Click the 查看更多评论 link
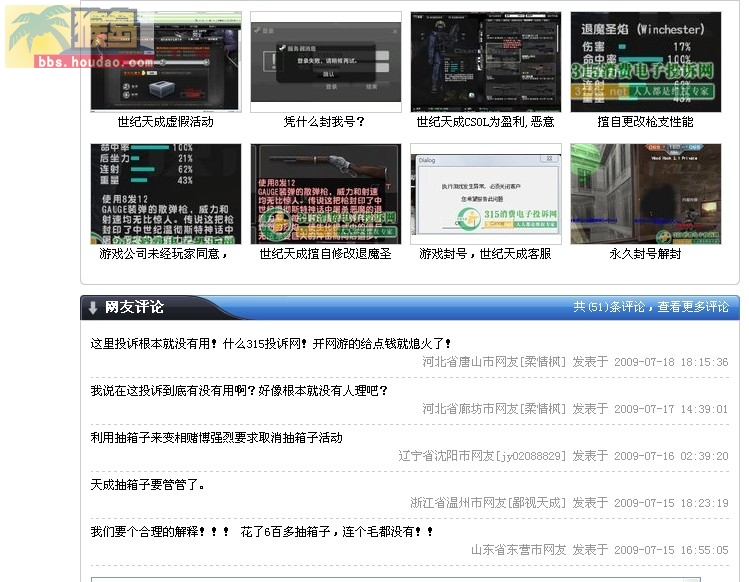 tap(693, 307)
